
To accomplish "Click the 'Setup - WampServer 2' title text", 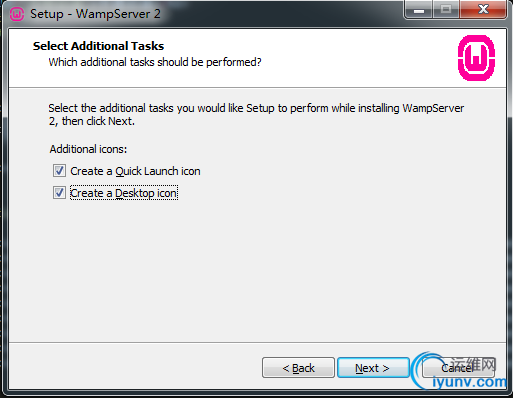I will 95,14.
